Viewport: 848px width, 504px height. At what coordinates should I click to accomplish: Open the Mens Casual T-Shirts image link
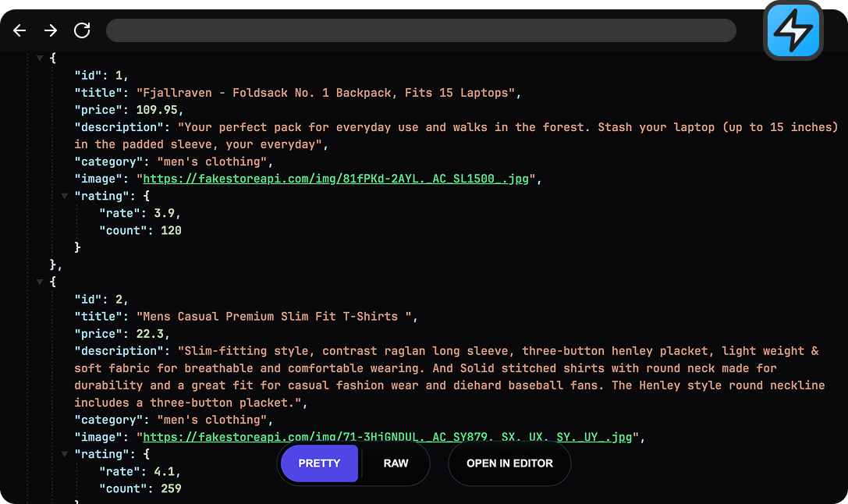[388, 437]
